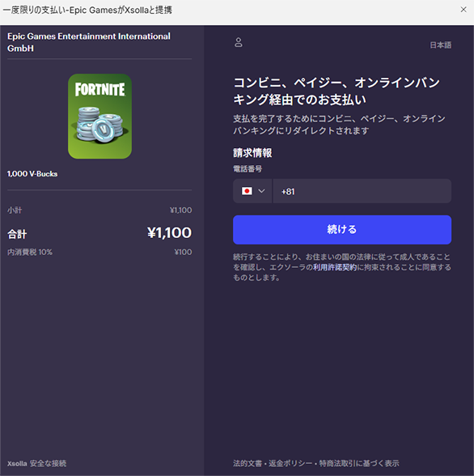474x476 pixels.
Task: Click the ¥1,100 total amount
Action: point(169,233)
